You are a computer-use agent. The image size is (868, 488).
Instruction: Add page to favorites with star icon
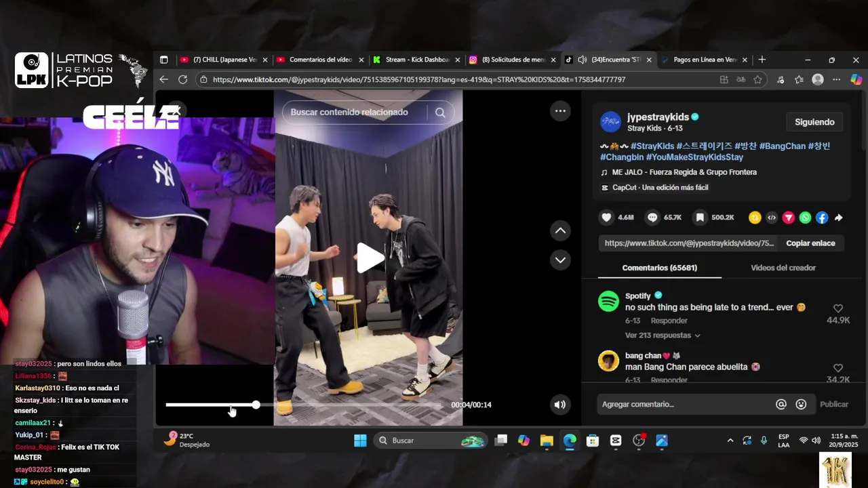(x=757, y=79)
